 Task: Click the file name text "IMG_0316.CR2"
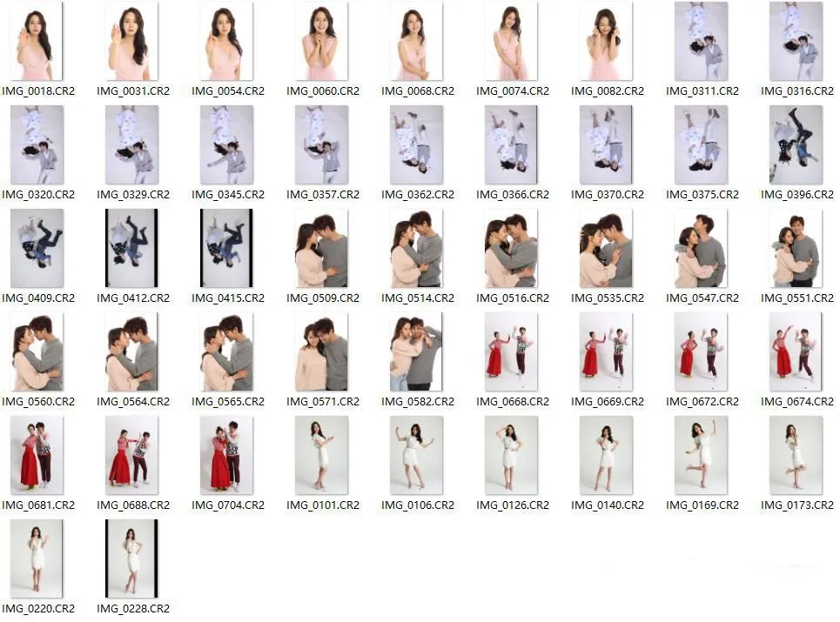[x=797, y=91]
